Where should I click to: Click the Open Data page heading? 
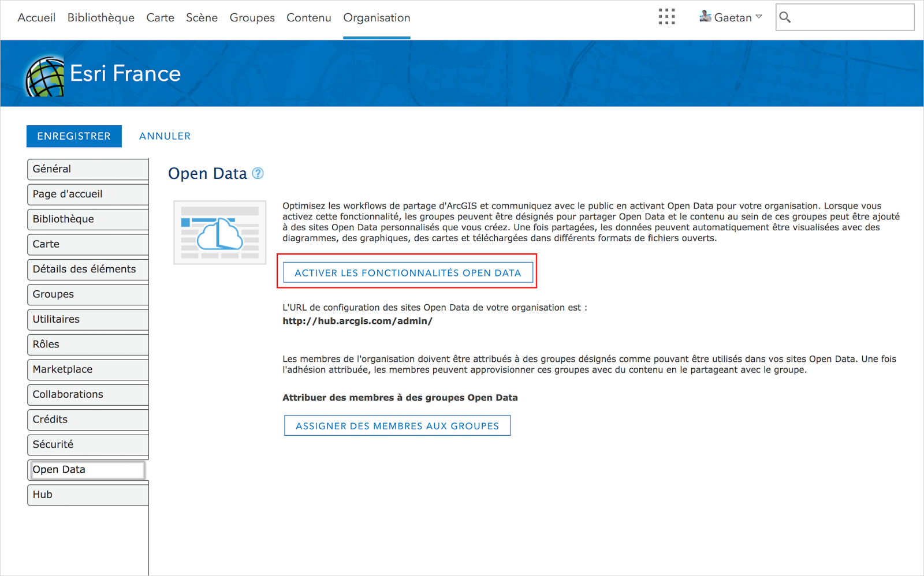pyautogui.click(x=207, y=173)
